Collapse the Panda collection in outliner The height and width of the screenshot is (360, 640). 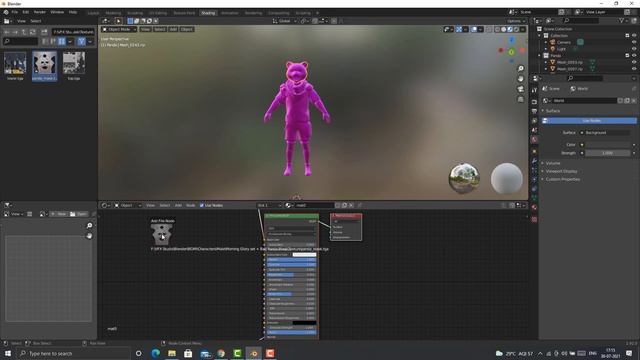[540, 55]
